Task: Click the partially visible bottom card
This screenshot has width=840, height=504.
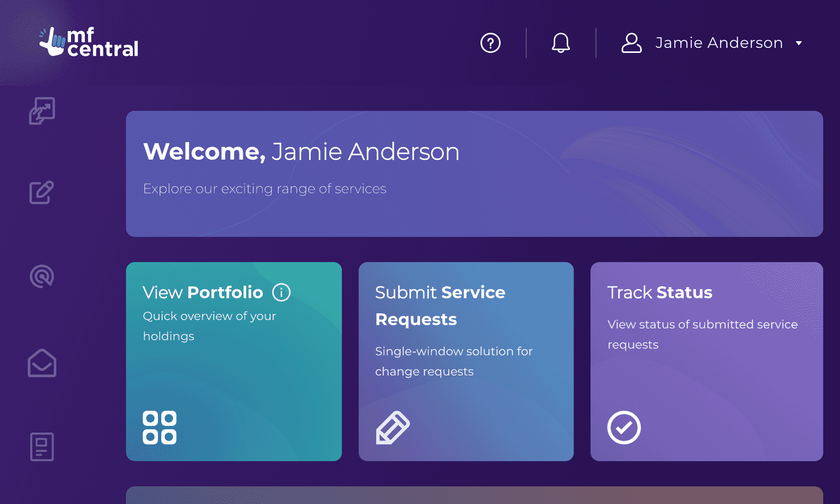Action: coord(474,495)
